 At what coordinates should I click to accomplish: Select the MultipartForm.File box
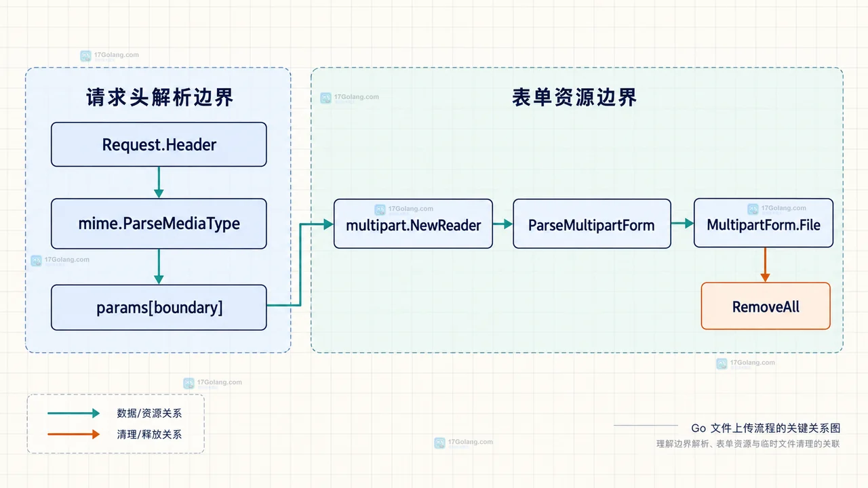point(764,223)
